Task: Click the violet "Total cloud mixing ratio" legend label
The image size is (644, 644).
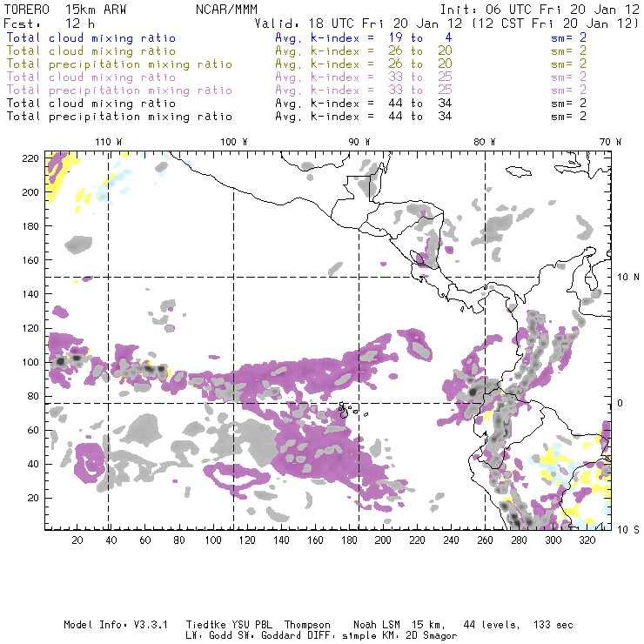Action: pos(91,77)
